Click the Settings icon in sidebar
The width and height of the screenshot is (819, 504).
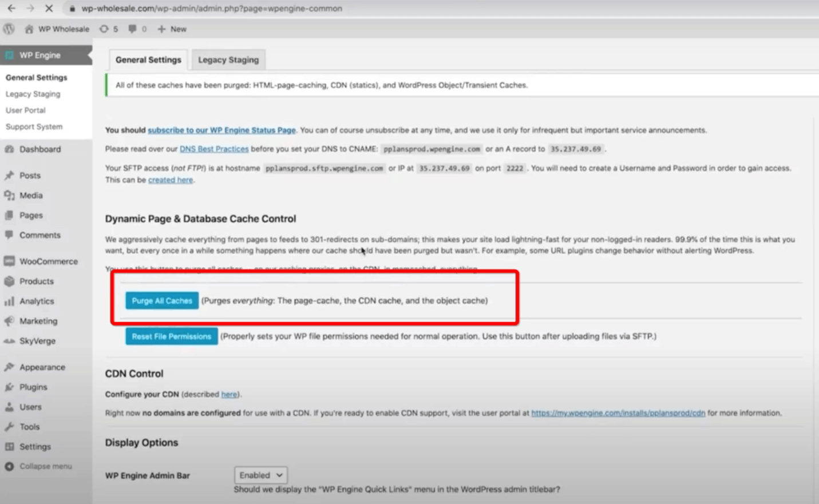tap(9, 447)
